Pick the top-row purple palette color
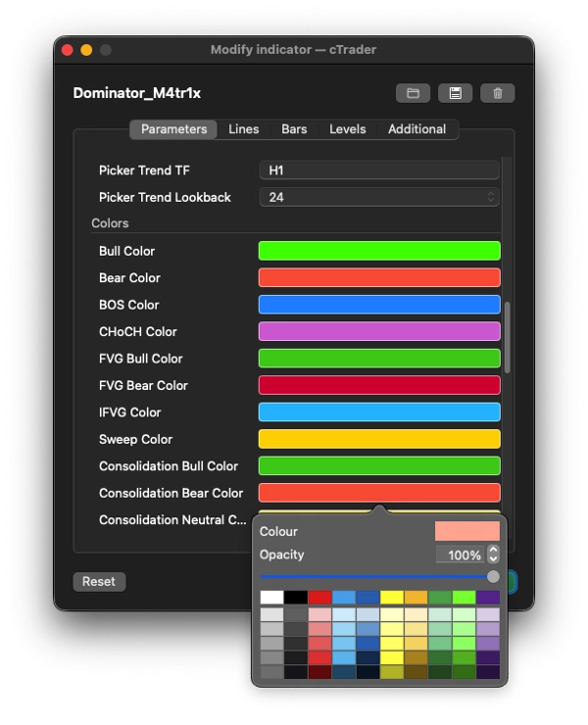Viewport: 588px width, 725px height. [x=488, y=598]
